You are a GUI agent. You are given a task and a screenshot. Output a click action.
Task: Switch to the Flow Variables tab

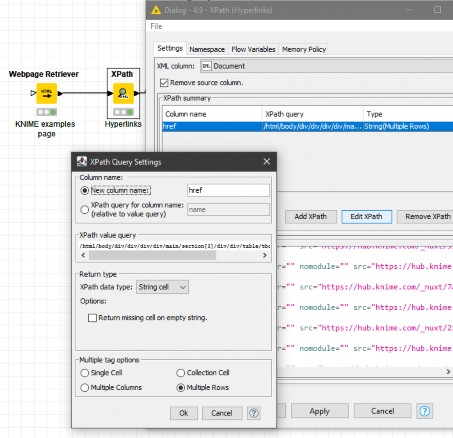tap(253, 49)
